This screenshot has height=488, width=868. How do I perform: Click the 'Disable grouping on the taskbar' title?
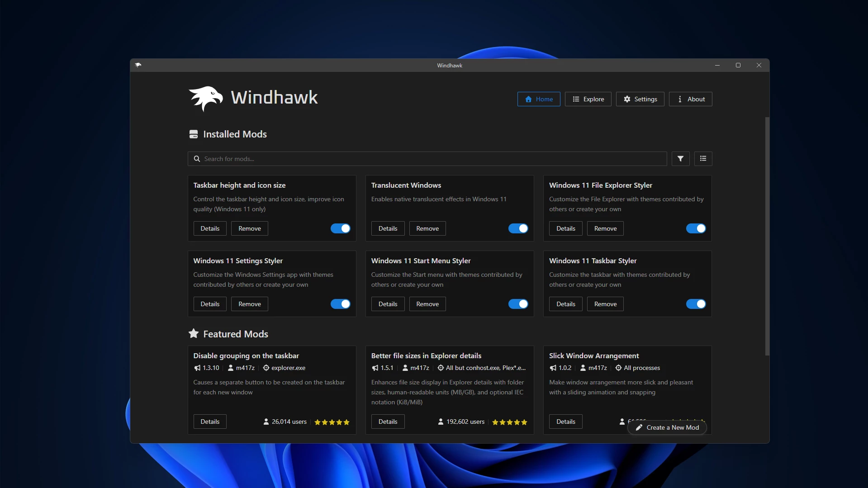(246, 356)
